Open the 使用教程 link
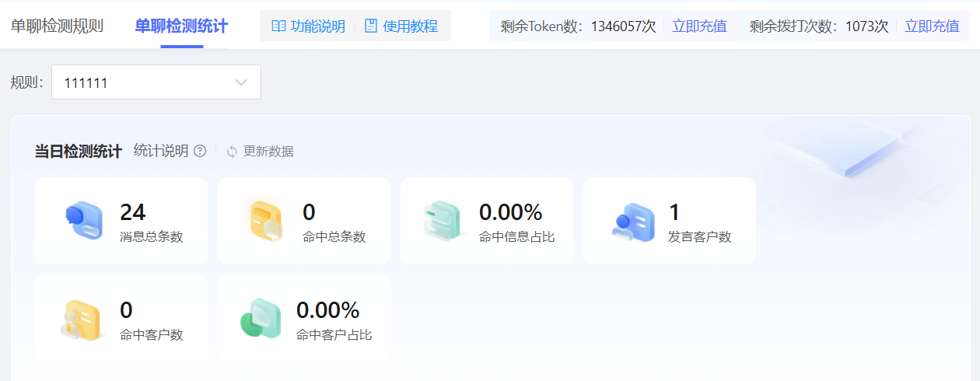Viewport: 980px width, 381px height. 410,26
